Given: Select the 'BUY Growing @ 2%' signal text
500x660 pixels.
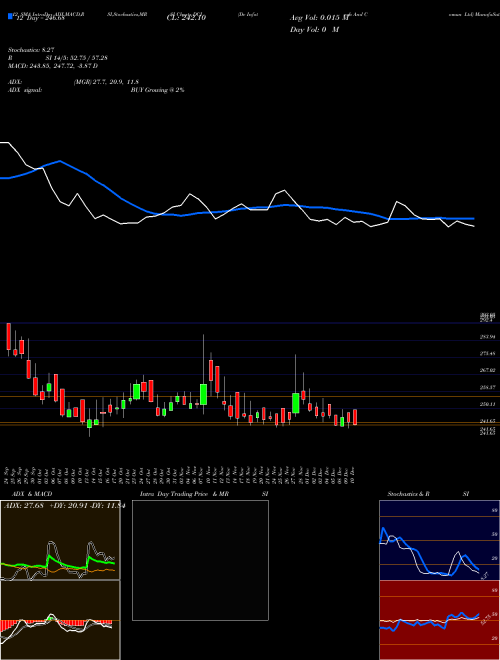Looking at the screenshot, I should pyautogui.click(x=157, y=90).
